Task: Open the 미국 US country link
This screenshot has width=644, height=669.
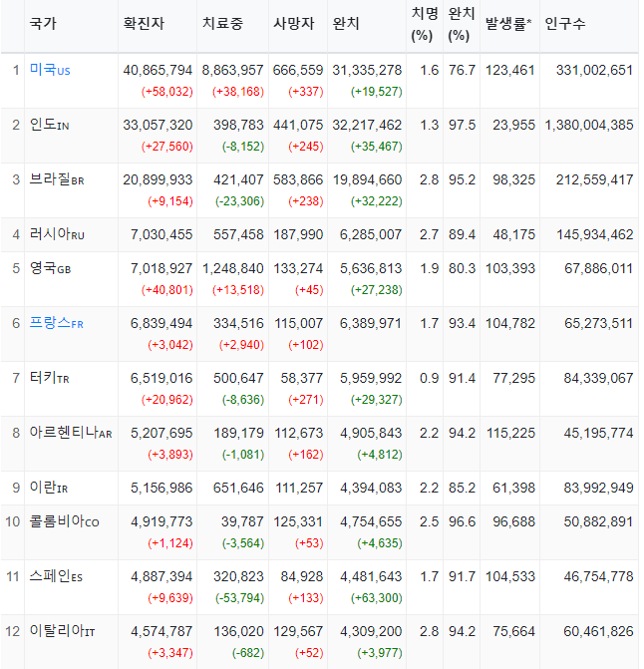Action: pos(50,70)
